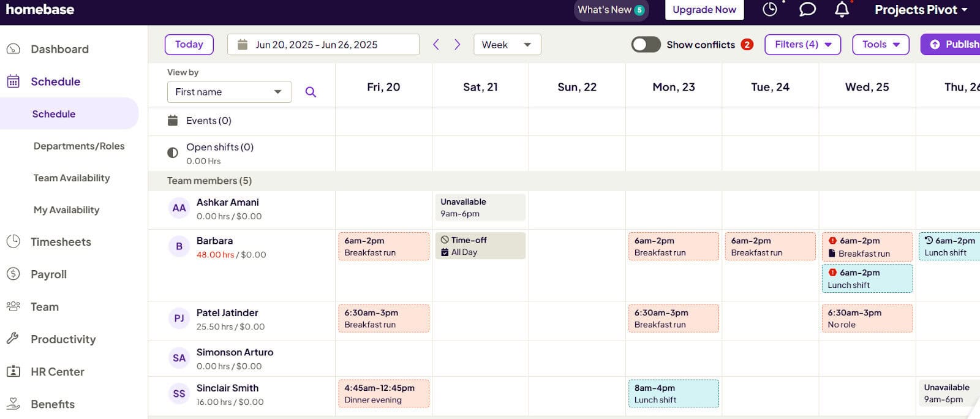Click the What's New button

(x=611, y=9)
